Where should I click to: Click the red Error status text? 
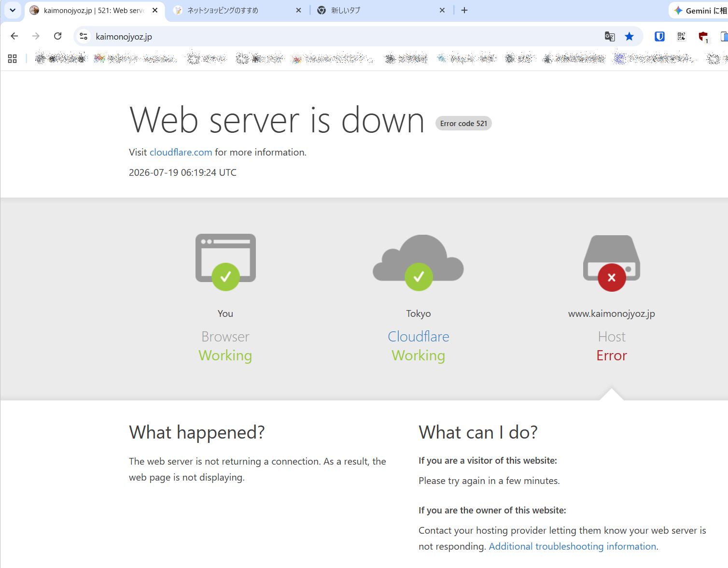612,355
